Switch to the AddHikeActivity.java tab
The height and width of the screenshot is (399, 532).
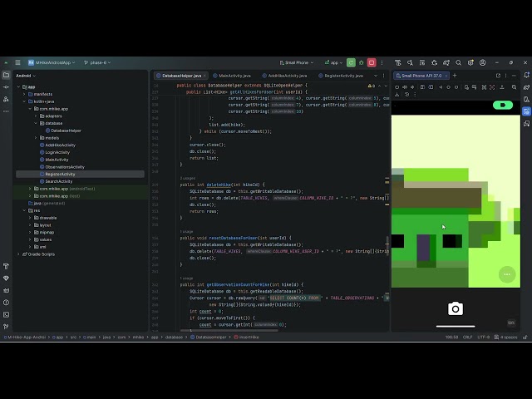point(284,76)
